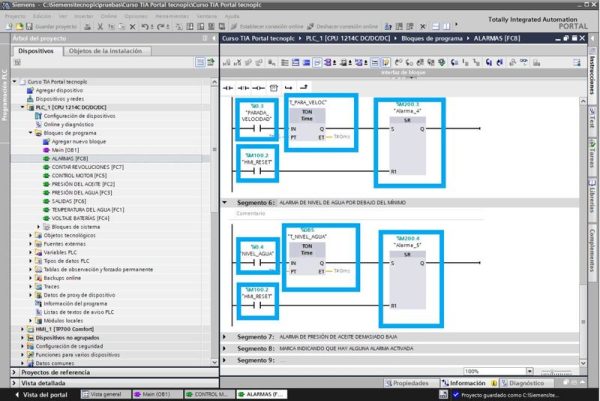Expand Variables PLC folder
This screenshot has width=600, height=401.
[31, 253]
